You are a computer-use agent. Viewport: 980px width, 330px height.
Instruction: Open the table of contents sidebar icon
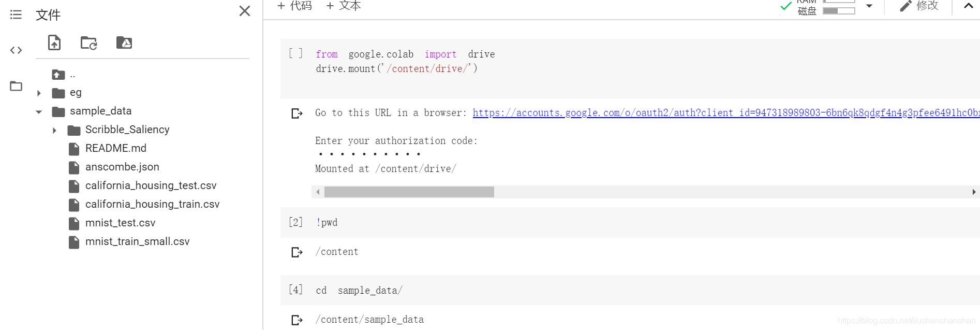pos(16,15)
